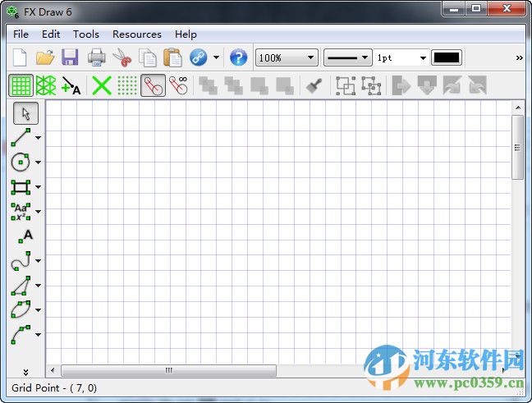
Task: Show more toolbar items chevron
Action: (520, 57)
